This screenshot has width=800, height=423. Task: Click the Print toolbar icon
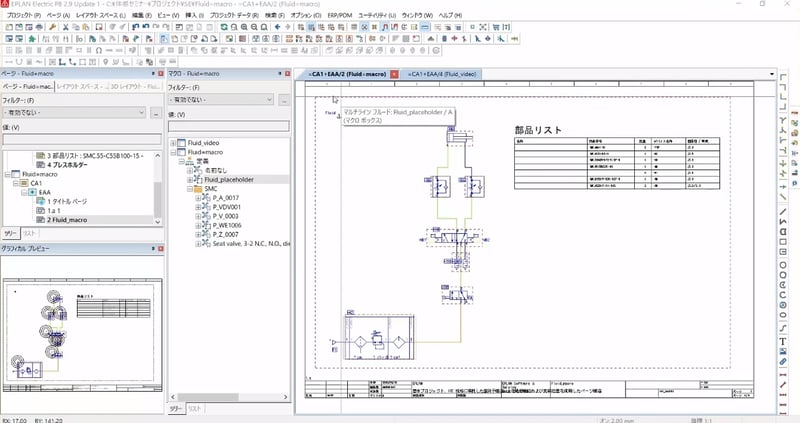click(x=39, y=27)
